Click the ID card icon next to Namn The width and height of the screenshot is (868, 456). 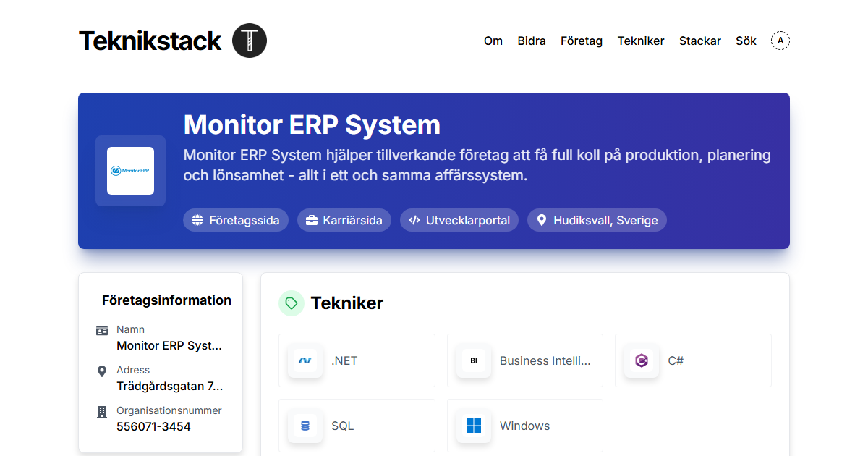coord(102,331)
